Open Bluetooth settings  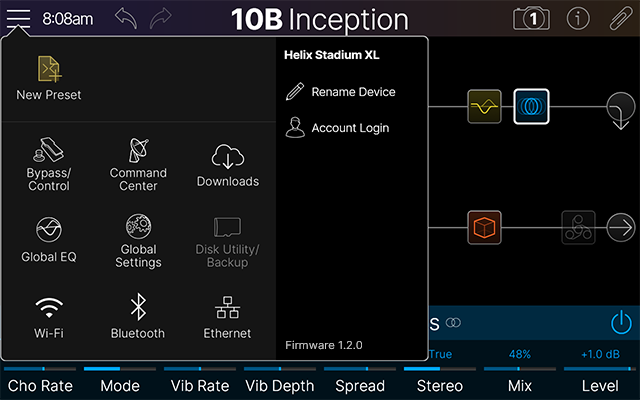click(138, 317)
